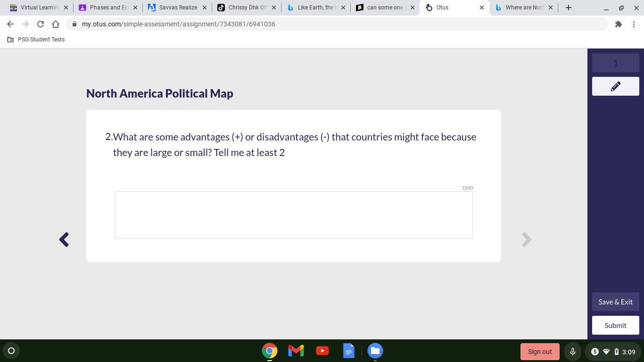The height and width of the screenshot is (362, 644).
Task: Open YouTube from the shelf
Action: pyautogui.click(x=322, y=351)
